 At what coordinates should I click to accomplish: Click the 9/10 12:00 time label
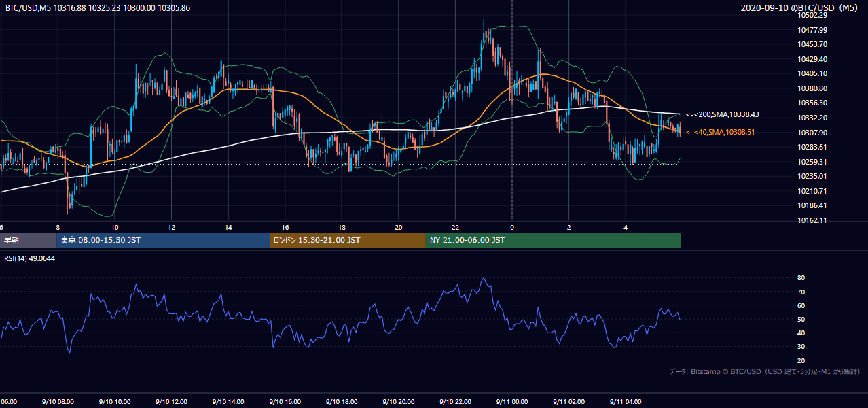171,402
